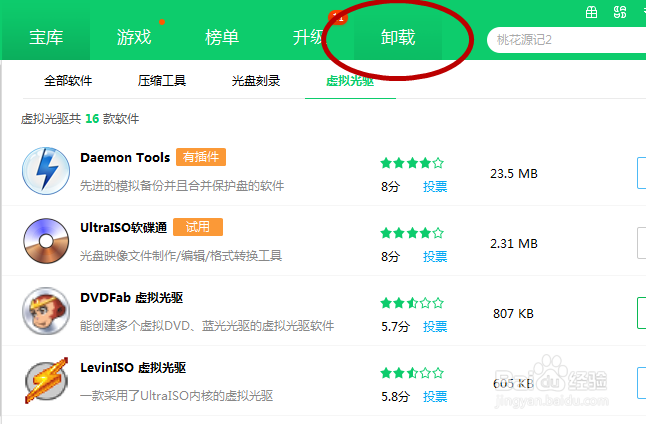
Task: Select the 全部软件 category
Action: point(68,81)
